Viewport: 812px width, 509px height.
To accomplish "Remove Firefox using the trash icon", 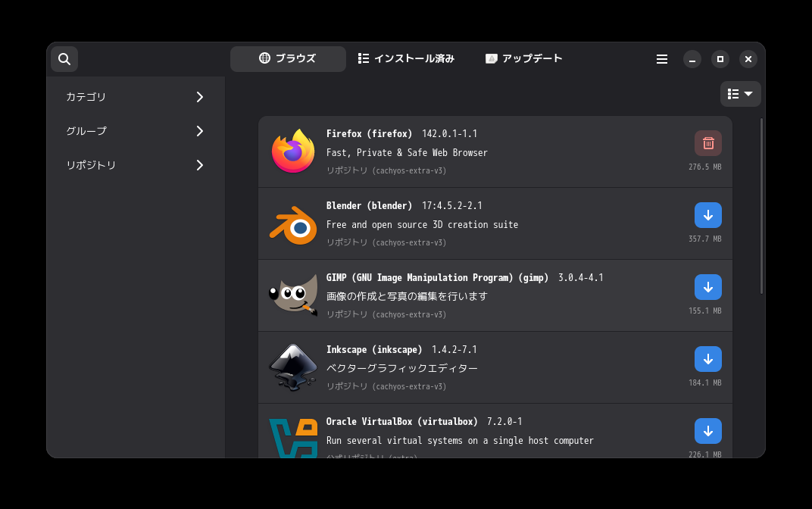I will pyautogui.click(x=708, y=143).
